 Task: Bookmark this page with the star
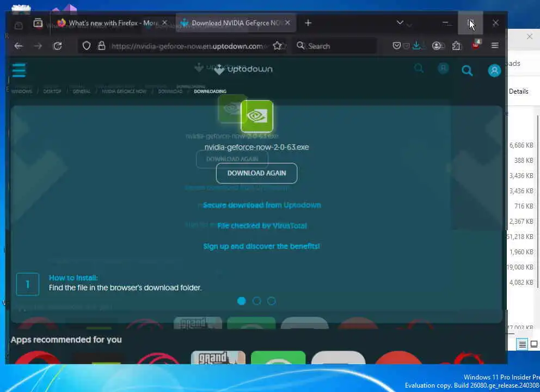click(277, 46)
